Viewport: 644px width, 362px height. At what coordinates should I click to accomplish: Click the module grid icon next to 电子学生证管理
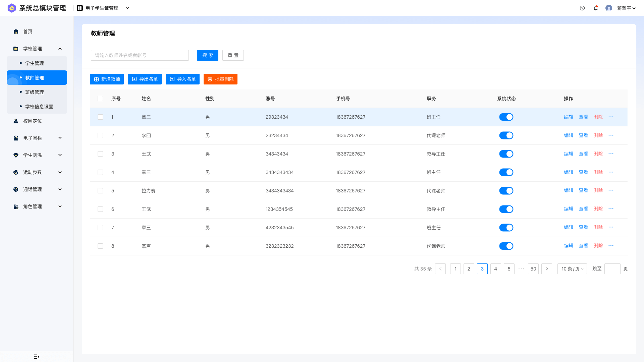tap(80, 8)
